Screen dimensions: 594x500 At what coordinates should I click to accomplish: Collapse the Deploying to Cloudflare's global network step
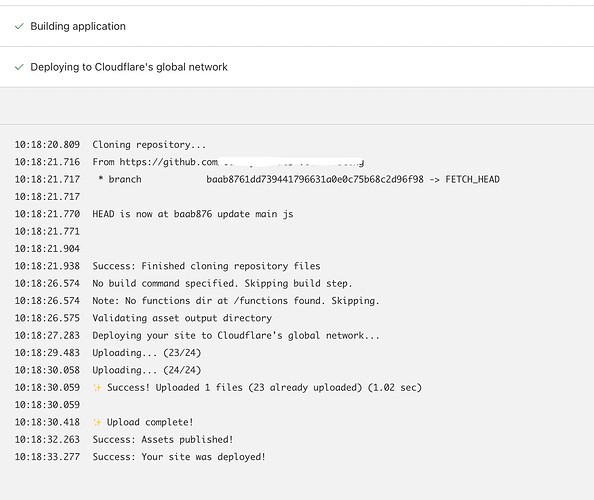(x=297, y=67)
